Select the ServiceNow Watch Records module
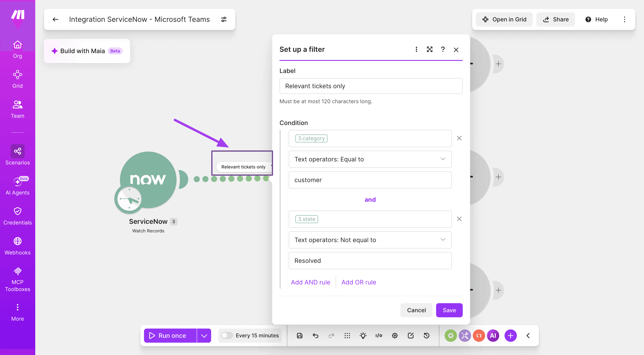 click(x=148, y=180)
